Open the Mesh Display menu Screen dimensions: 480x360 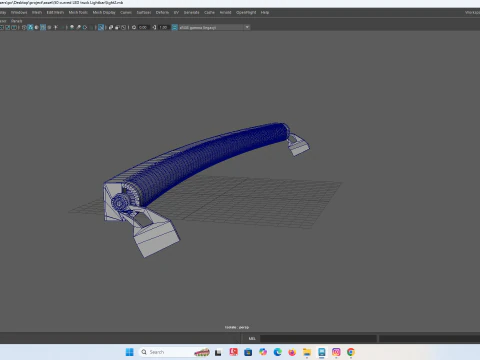[104, 12]
